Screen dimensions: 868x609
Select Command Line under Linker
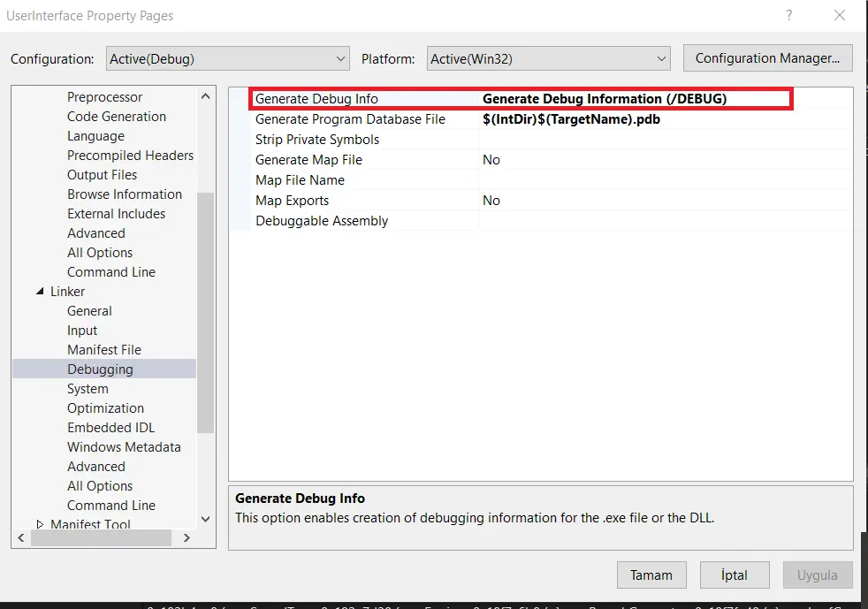[111, 505]
